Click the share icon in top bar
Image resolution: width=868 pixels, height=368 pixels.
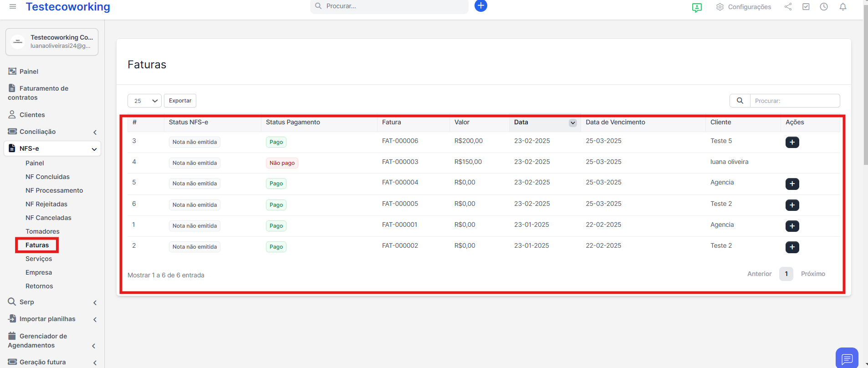(x=788, y=7)
